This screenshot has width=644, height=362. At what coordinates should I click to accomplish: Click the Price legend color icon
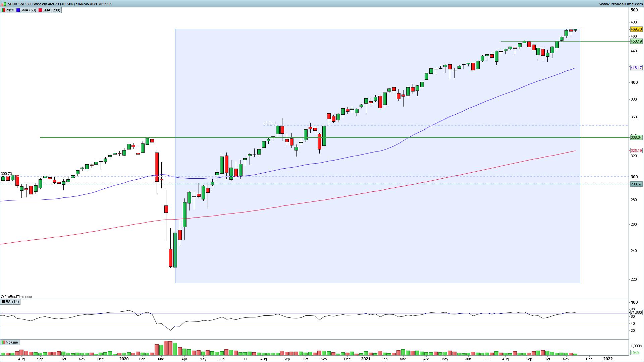3,10
